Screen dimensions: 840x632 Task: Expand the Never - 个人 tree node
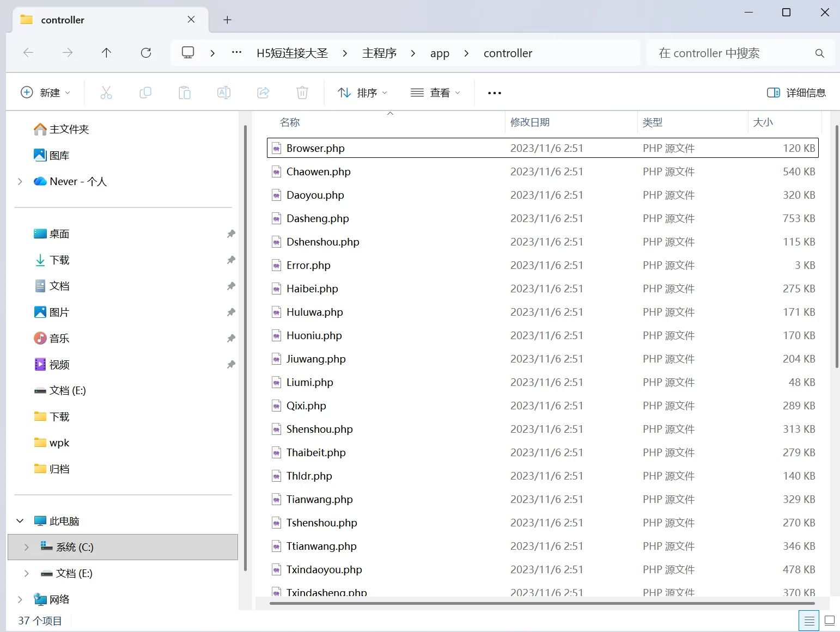click(x=20, y=181)
